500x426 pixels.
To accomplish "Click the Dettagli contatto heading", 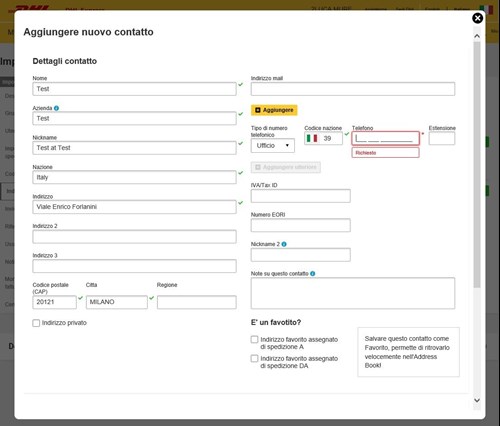I will click(65, 61).
